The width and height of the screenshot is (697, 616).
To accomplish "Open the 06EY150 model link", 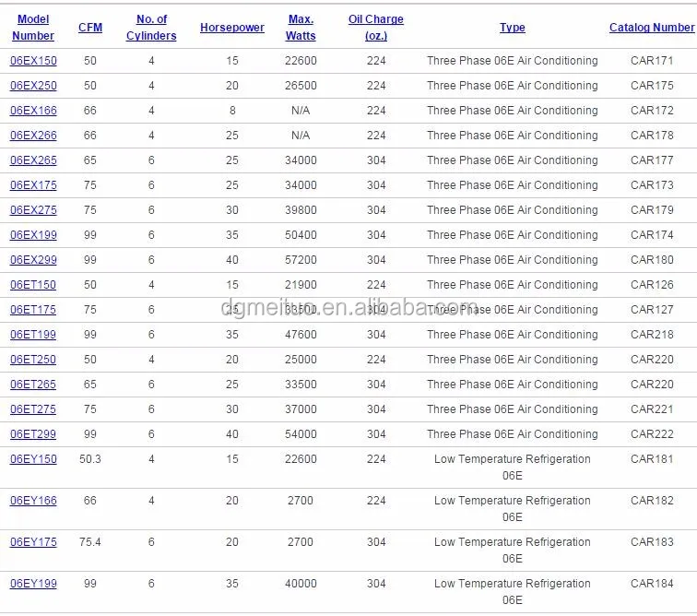I will 33,459.
